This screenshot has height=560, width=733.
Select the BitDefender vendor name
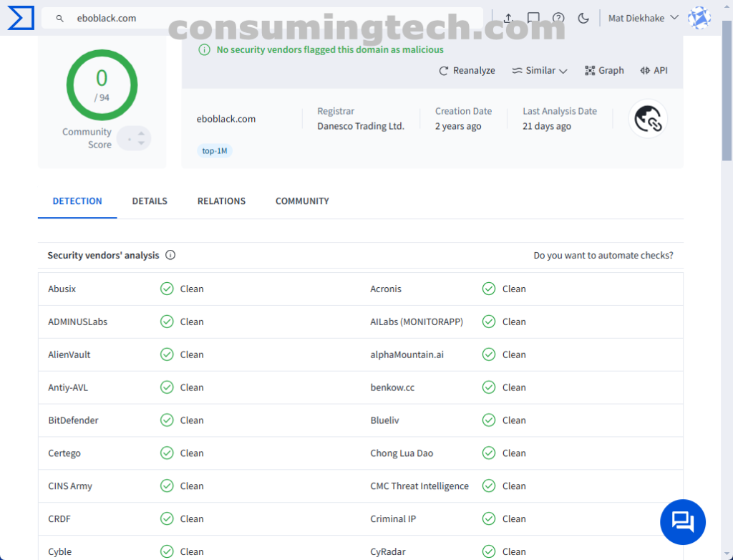[73, 420]
